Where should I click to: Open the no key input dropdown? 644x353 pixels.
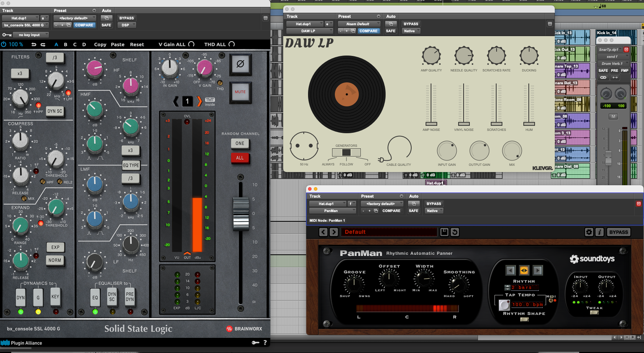(x=30, y=35)
